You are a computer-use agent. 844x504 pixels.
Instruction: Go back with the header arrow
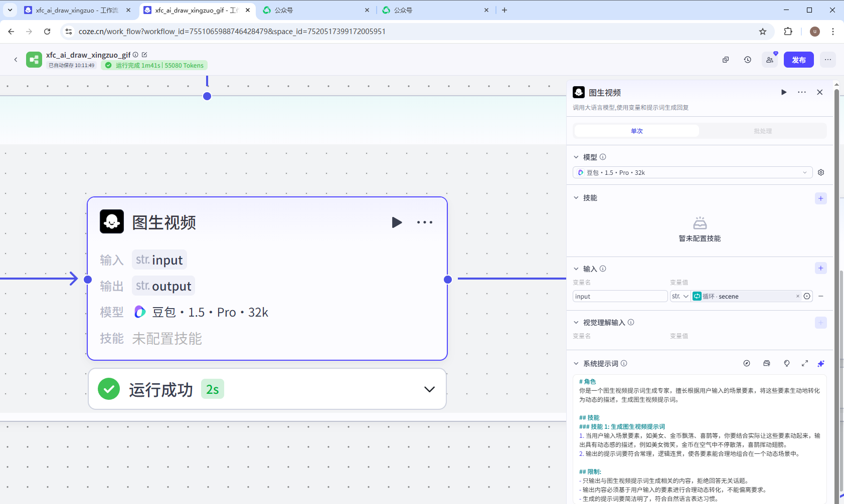coord(16,60)
